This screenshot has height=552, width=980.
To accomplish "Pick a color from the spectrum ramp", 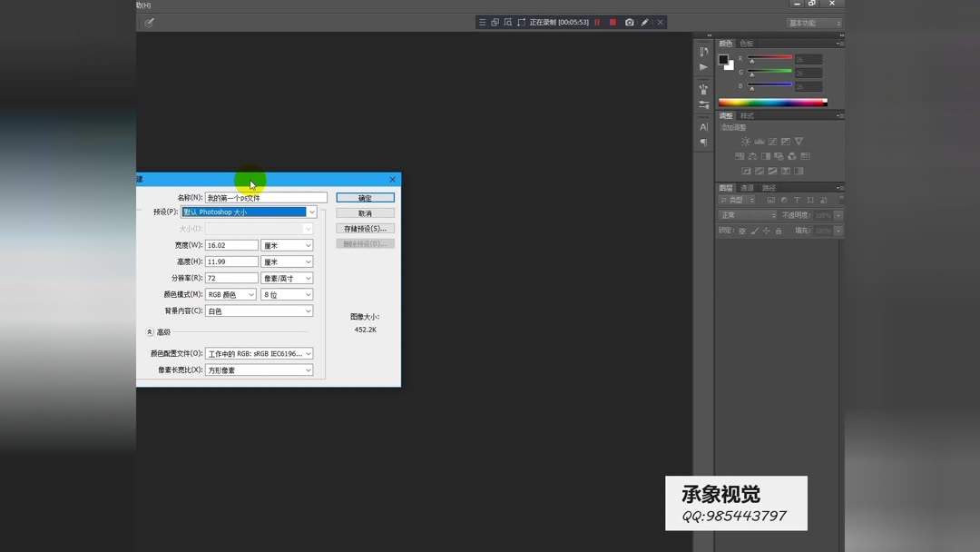I will [771, 101].
